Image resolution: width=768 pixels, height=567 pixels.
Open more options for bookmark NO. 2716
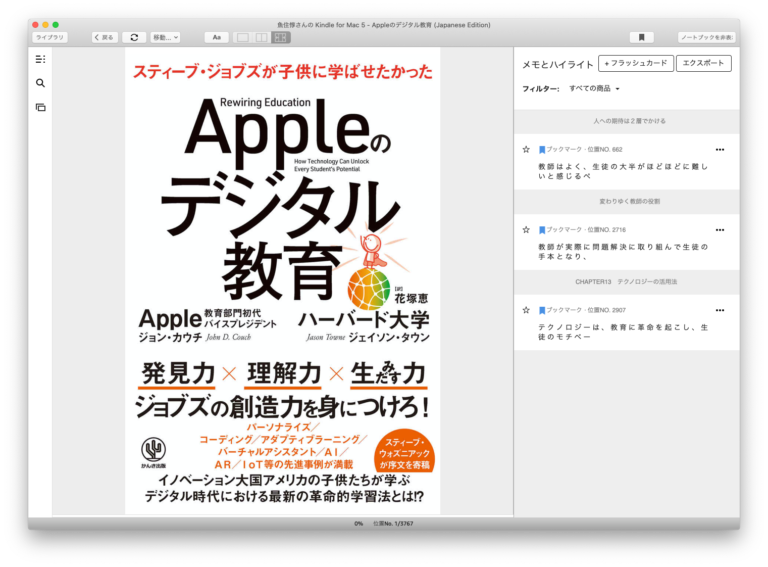[x=720, y=230]
